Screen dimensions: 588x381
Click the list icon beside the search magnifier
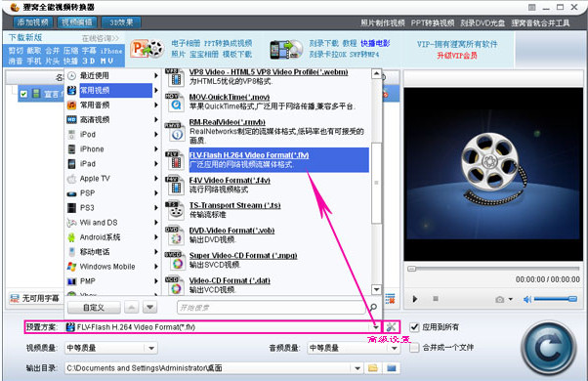[390, 299]
